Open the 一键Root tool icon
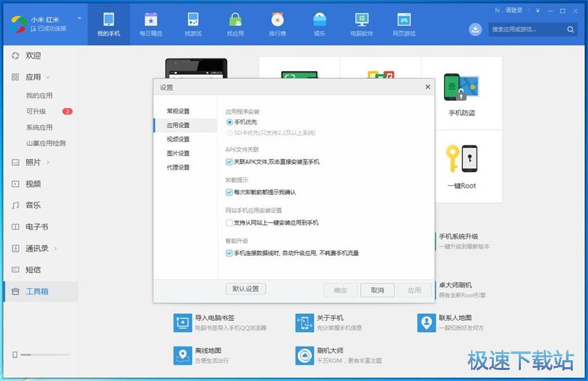Image resolution: width=588 pixels, height=381 pixels. tap(461, 158)
